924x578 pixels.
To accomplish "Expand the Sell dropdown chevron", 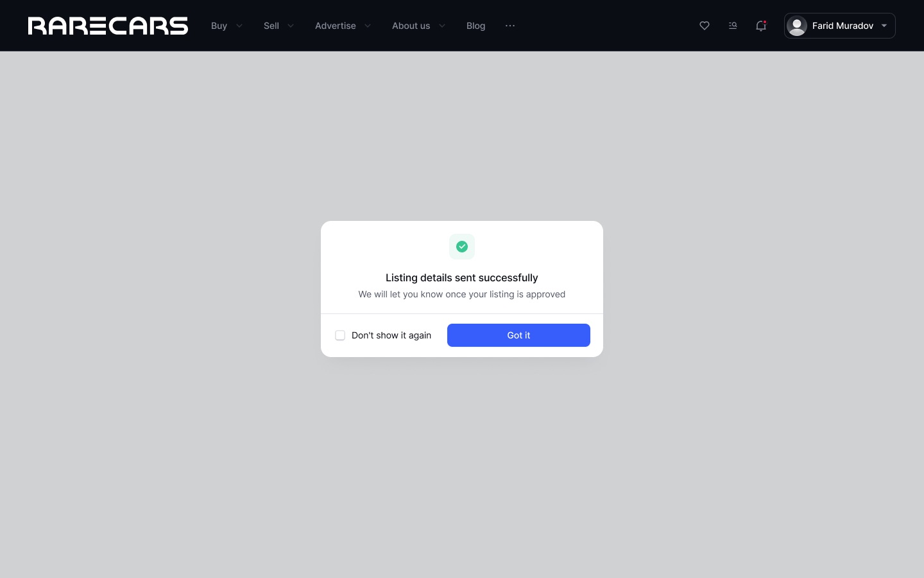I will click(x=291, y=26).
